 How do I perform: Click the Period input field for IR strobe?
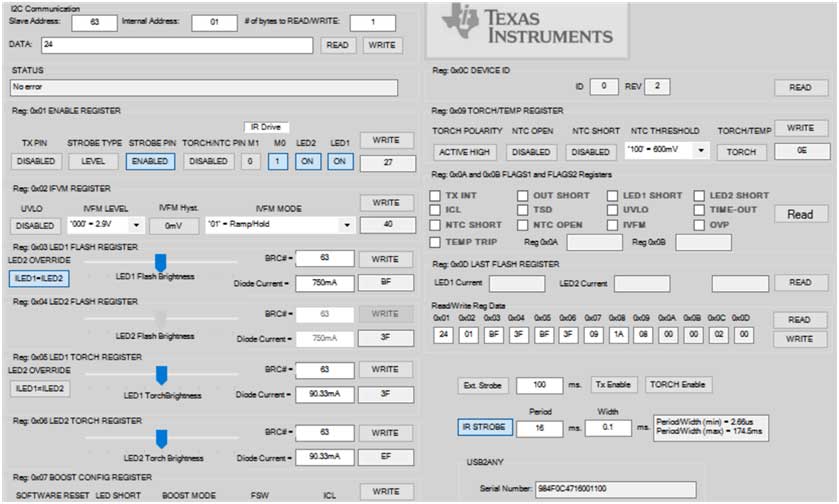pyautogui.click(x=539, y=428)
